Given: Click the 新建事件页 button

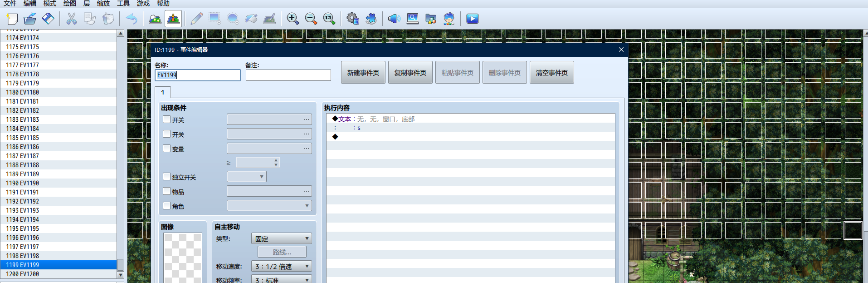Looking at the screenshot, I should coord(363,73).
